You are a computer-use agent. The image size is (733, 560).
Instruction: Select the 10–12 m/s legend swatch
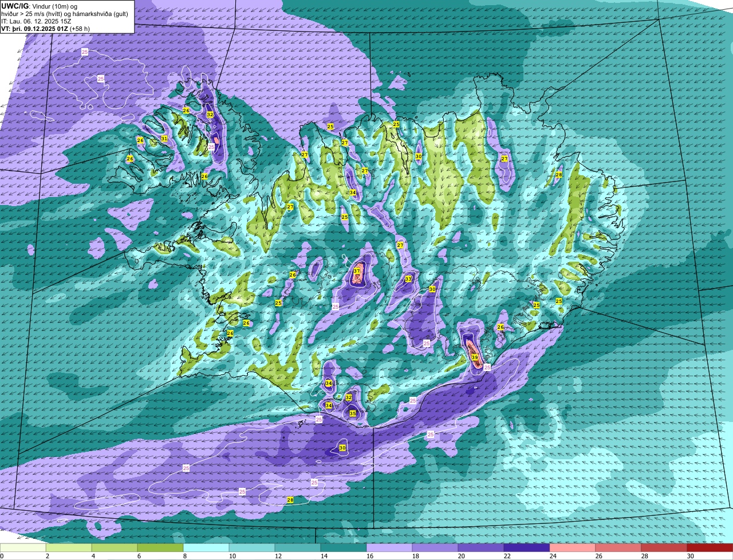(252, 547)
